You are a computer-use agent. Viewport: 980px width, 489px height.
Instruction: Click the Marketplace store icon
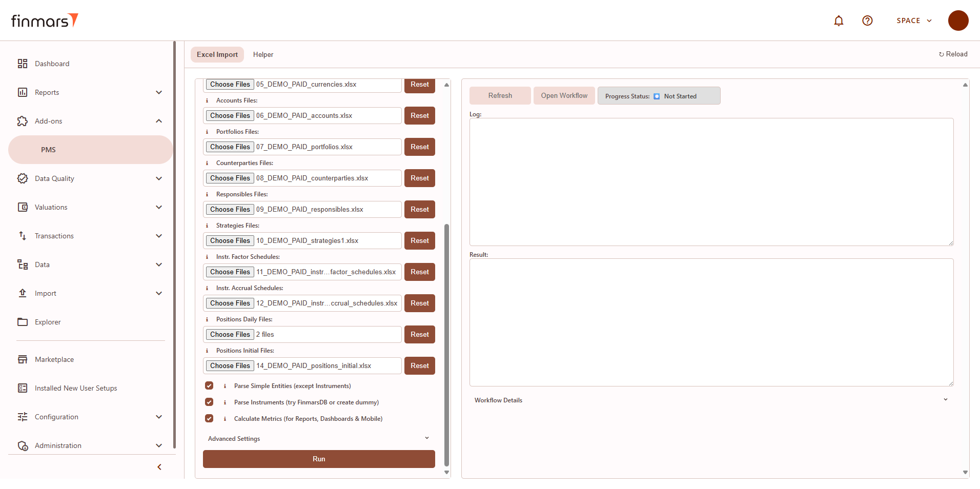(23, 359)
